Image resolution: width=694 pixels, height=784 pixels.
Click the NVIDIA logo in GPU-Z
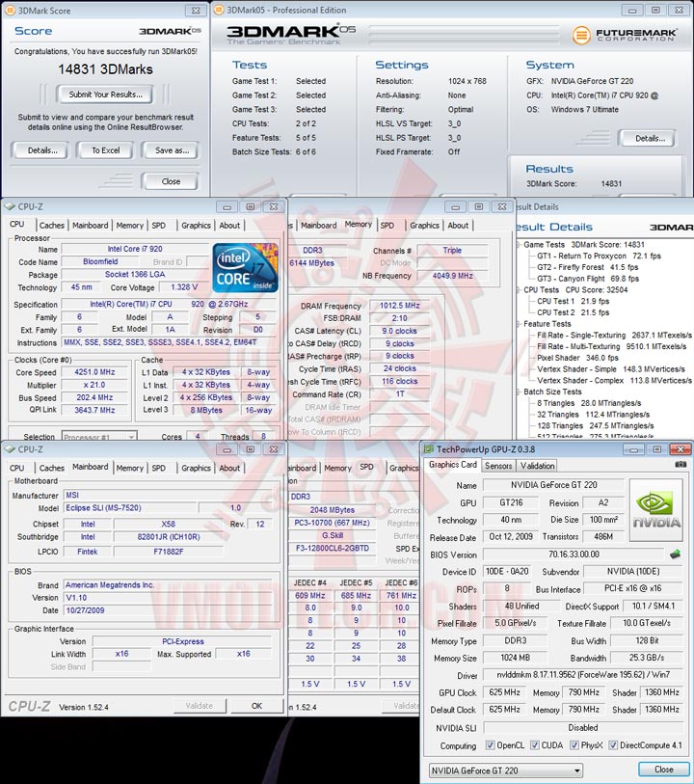[x=656, y=510]
